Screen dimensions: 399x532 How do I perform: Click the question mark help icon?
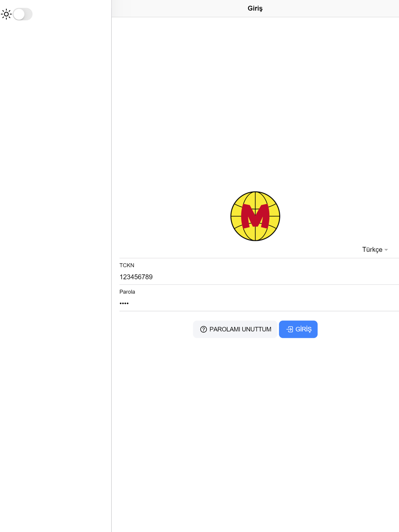(203, 329)
